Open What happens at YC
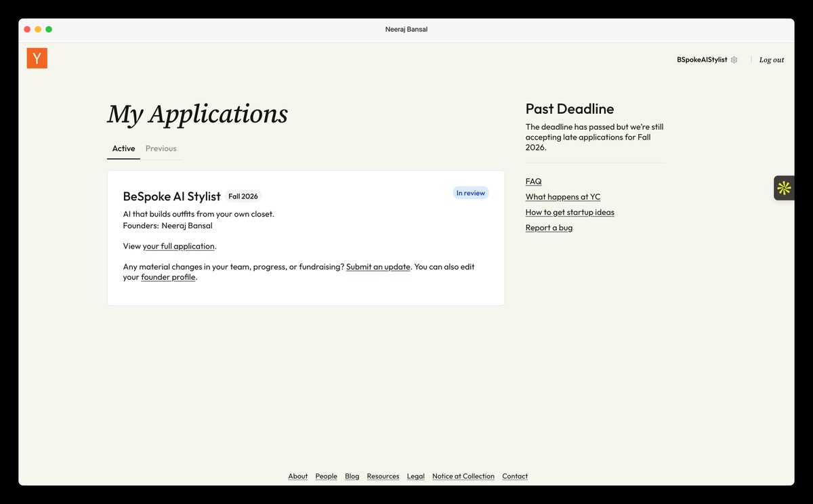Image resolution: width=813 pixels, height=504 pixels. pyautogui.click(x=563, y=197)
